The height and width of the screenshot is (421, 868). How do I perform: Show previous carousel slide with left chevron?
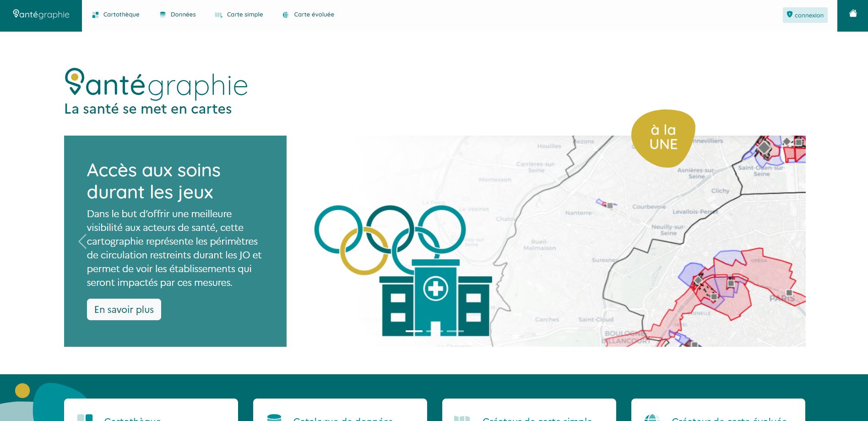82,241
